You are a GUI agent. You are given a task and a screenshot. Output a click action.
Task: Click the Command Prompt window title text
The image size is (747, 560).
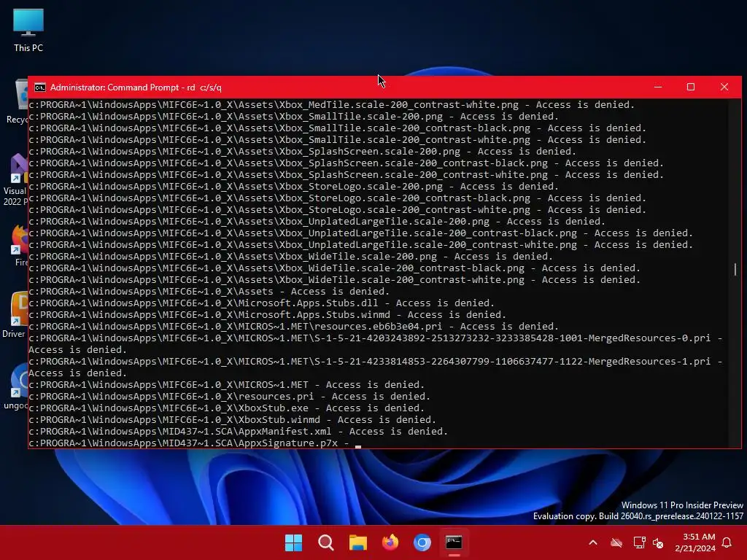click(x=136, y=87)
